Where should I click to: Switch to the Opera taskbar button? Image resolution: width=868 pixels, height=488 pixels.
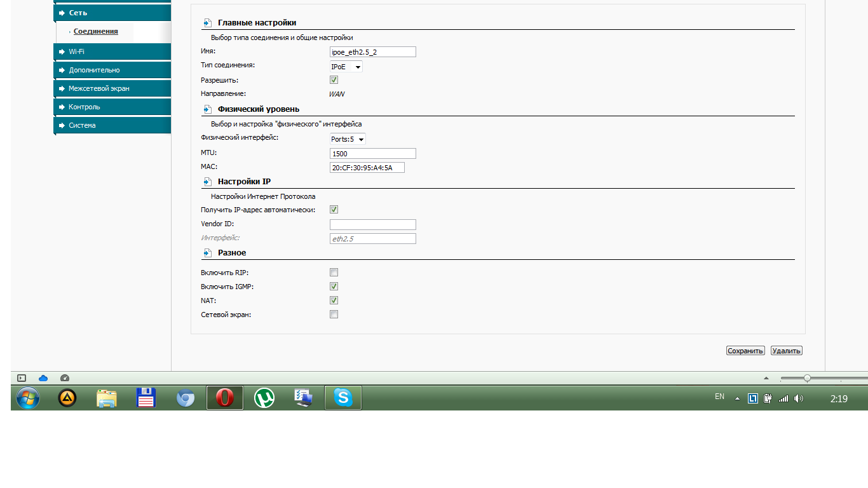pyautogui.click(x=225, y=398)
